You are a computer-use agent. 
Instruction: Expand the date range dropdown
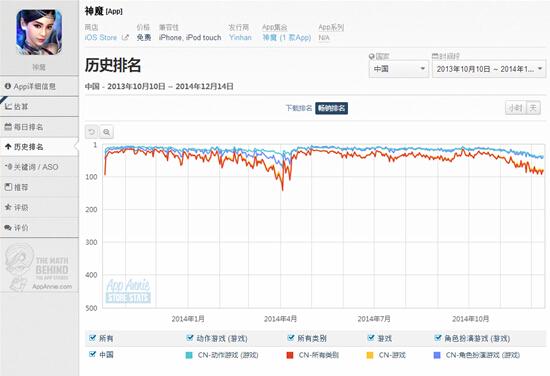489,69
